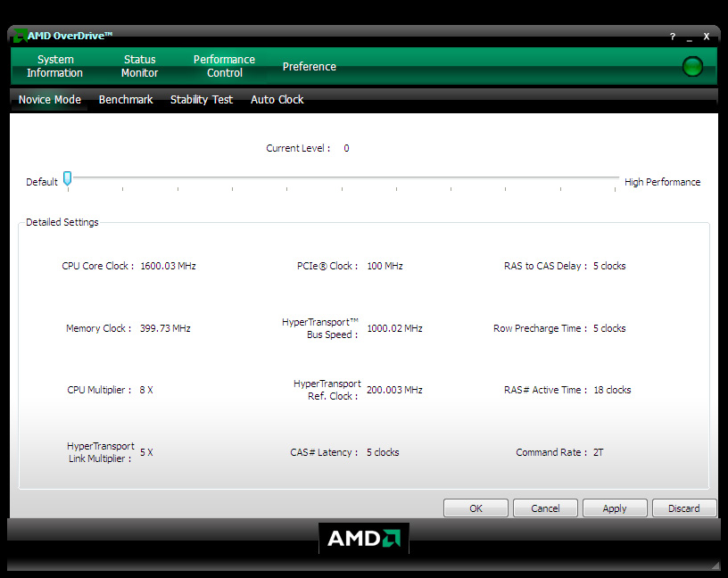The height and width of the screenshot is (578, 728).
Task: Open the Performance Control menu
Action: (x=224, y=66)
